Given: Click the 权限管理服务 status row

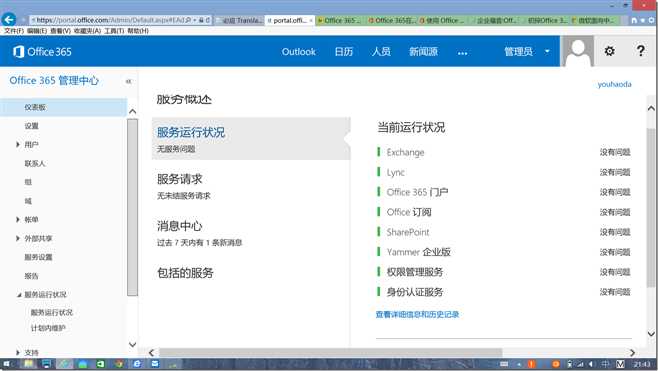Looking at the screenshot, I should coord(504,272).
